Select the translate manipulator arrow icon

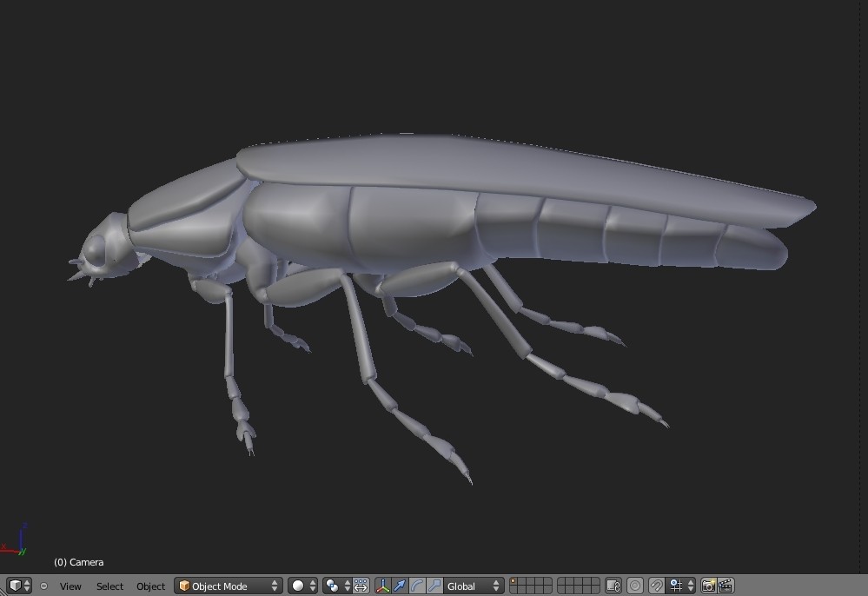(400, 586)
